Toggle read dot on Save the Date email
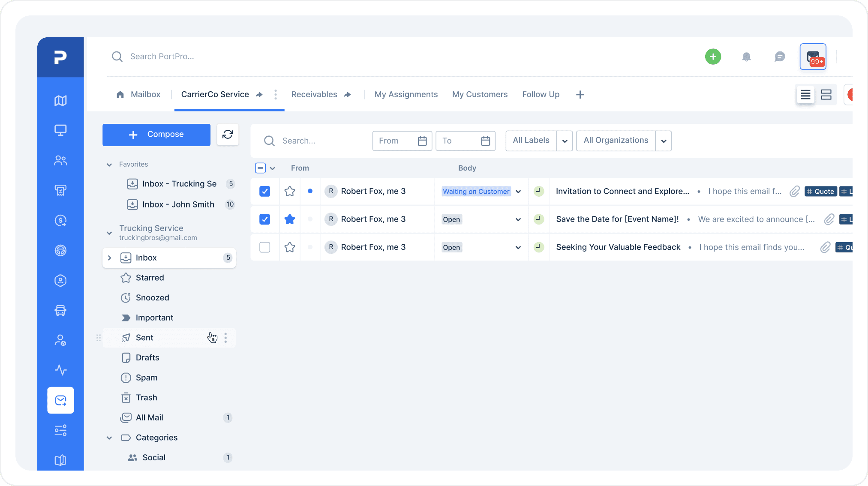The width and height of the screenshot is (868, 486). [x=310, y=219]
